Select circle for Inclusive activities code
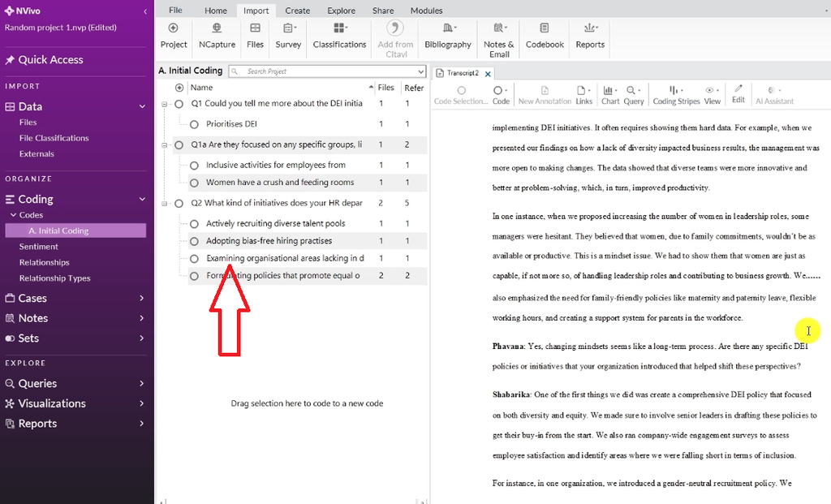 [195, 166]
